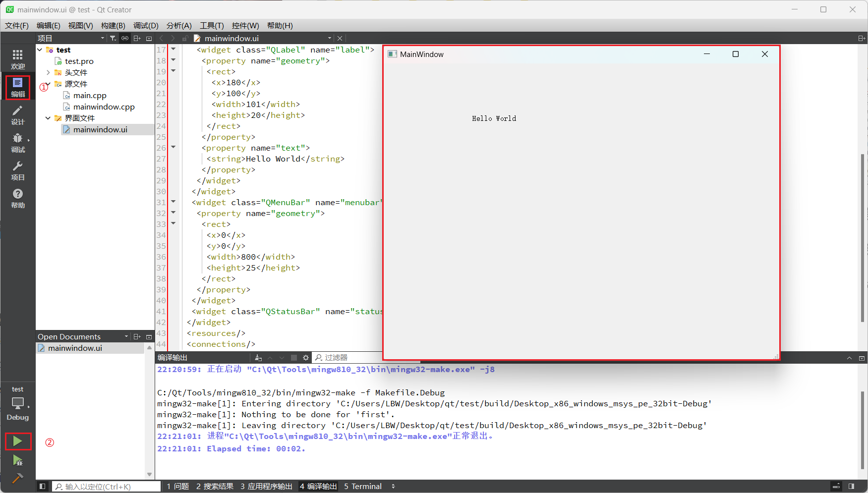Open the test Debug kit selector
868x493 pixels.
pyautogui.click(x=18, y=403)
